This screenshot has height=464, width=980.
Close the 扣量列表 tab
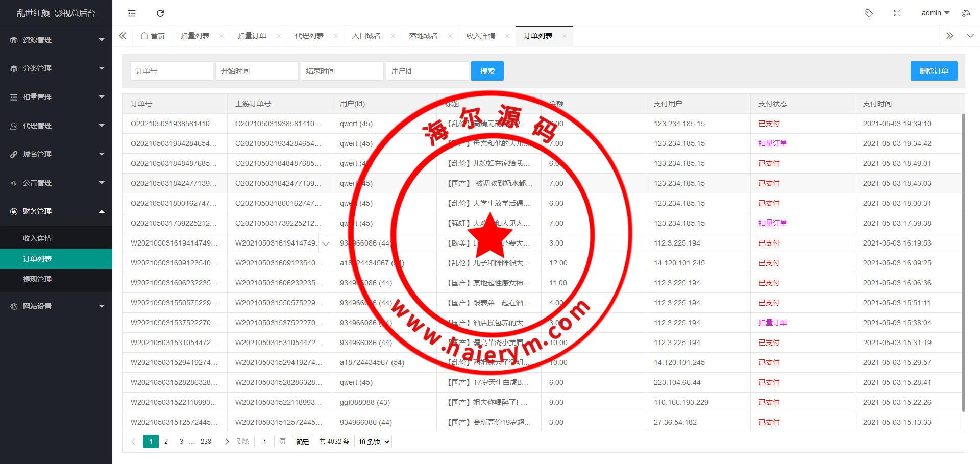pos(222,36)
